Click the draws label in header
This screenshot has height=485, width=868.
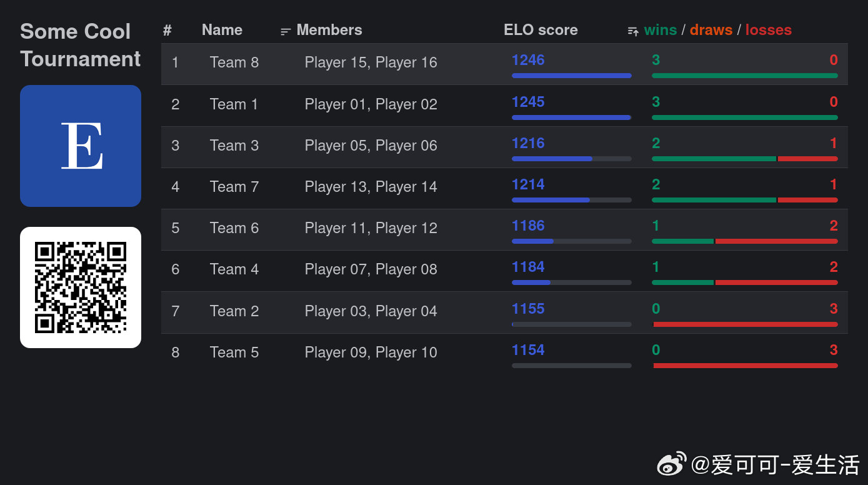pos(711,30)
